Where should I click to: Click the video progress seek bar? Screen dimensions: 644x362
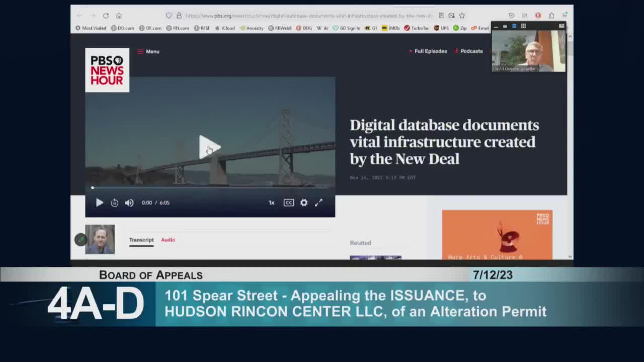click(x=210, y=188)
